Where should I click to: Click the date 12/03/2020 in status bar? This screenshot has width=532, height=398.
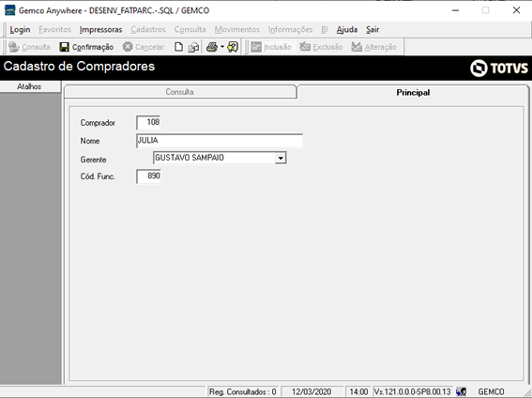312,391
